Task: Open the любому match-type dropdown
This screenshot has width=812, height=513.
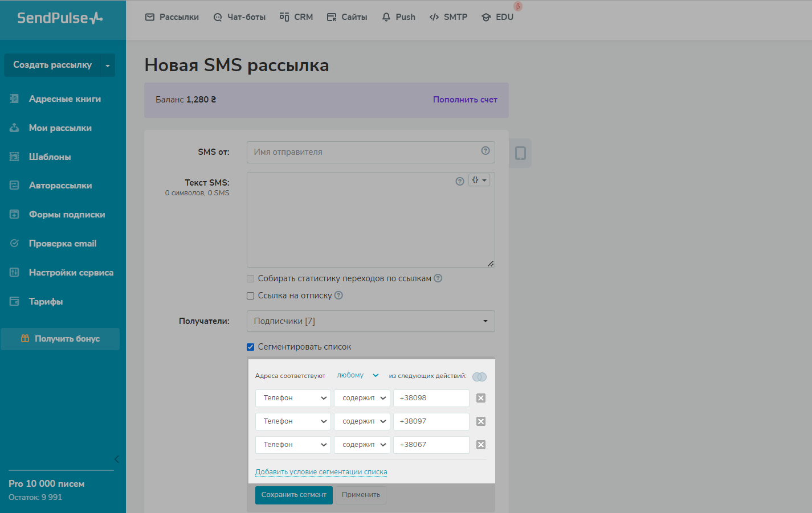Action: (357, 375)
